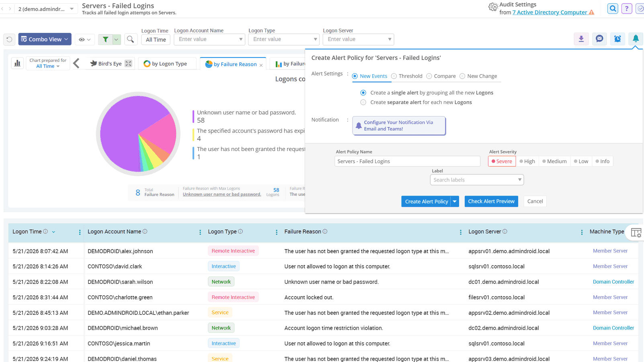Click the navigate back arrow top left
The height and width of the screenshot is (362, 644).
[2, 8]
